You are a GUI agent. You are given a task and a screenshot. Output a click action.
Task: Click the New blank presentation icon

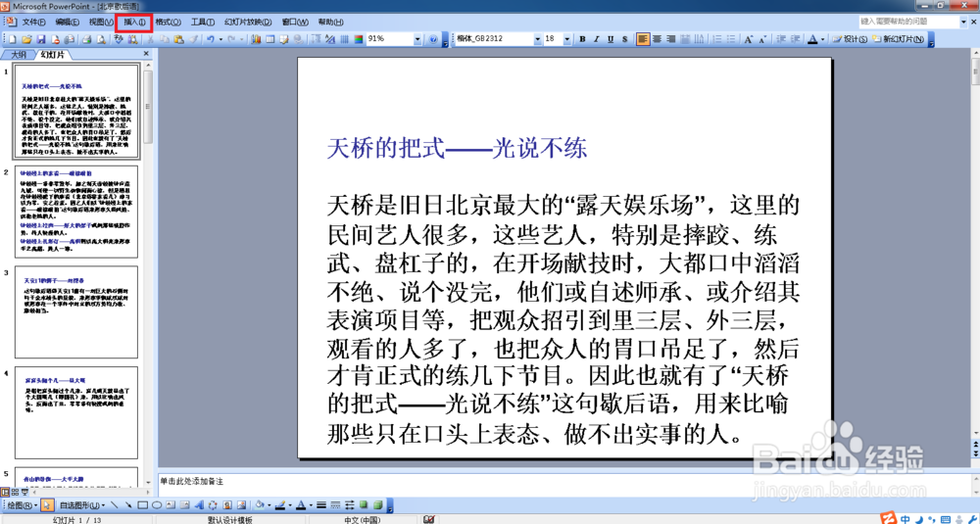pyautogui.click(x=12, y=39)
